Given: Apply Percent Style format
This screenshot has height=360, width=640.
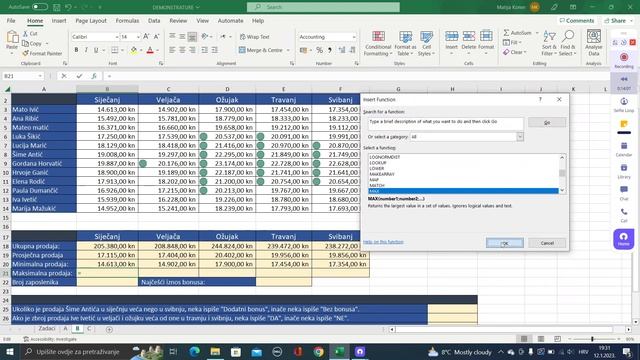Looking at the screenshot, I should pos(320,50).
